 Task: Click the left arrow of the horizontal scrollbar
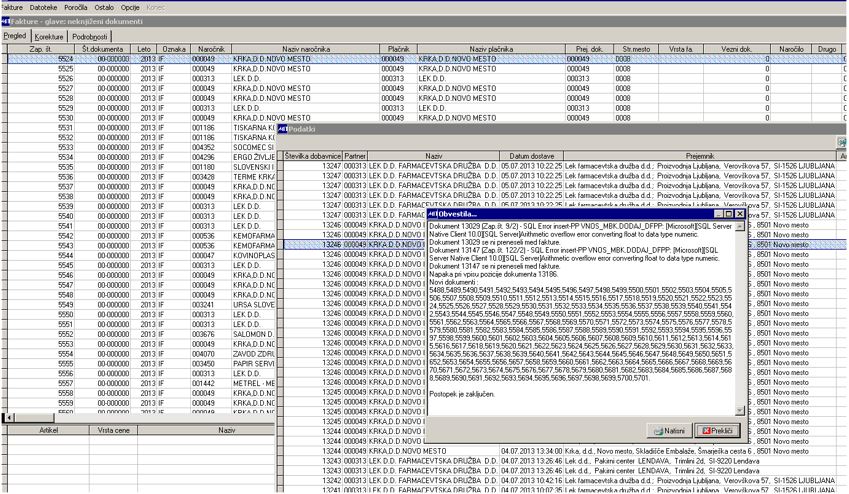click(9, 418)
